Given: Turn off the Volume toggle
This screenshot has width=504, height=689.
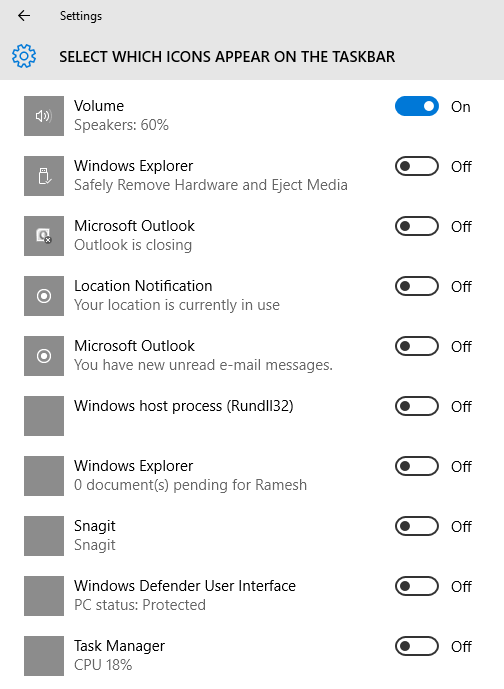Looking at the screenshot, I should click(x=417, y=106).
